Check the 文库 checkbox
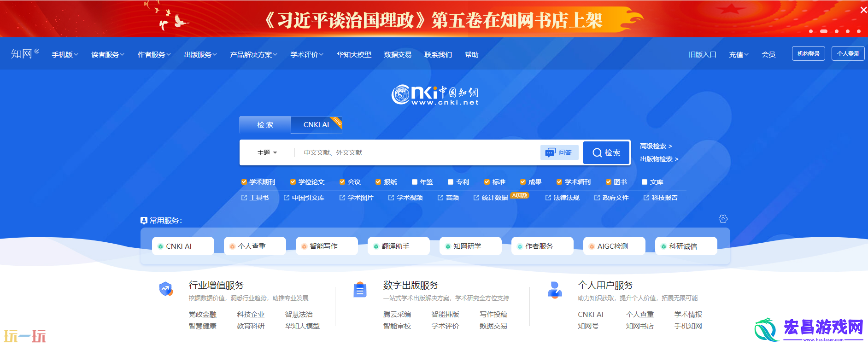The height and width of the screenshot is (345, 868). tap(645, 182)
